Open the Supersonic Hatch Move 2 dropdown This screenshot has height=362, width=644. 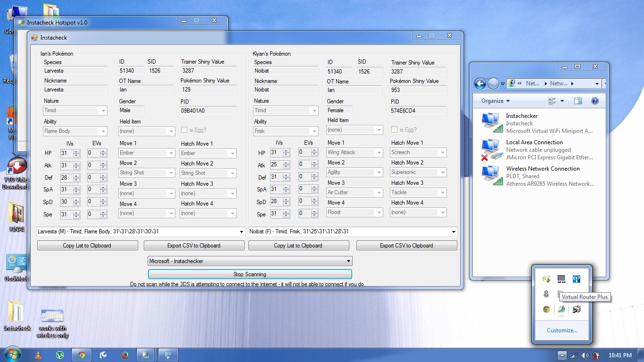[x=442, y=173]
